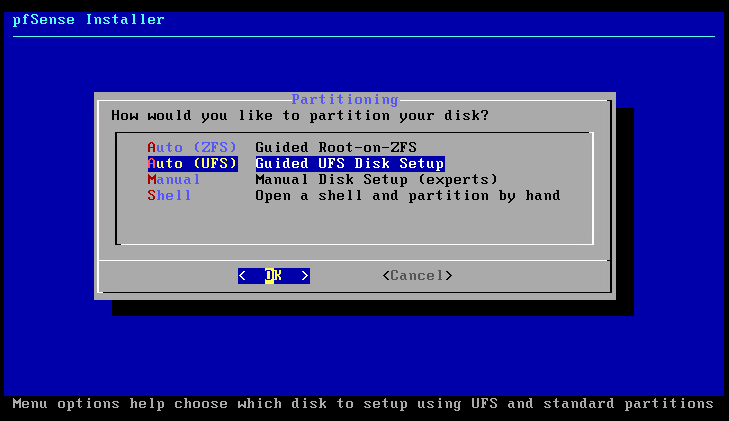The width and height of the screenshot is (729, 421).
Task: Select the Auto (ZFS) menu option
Action: coord(192,147)
